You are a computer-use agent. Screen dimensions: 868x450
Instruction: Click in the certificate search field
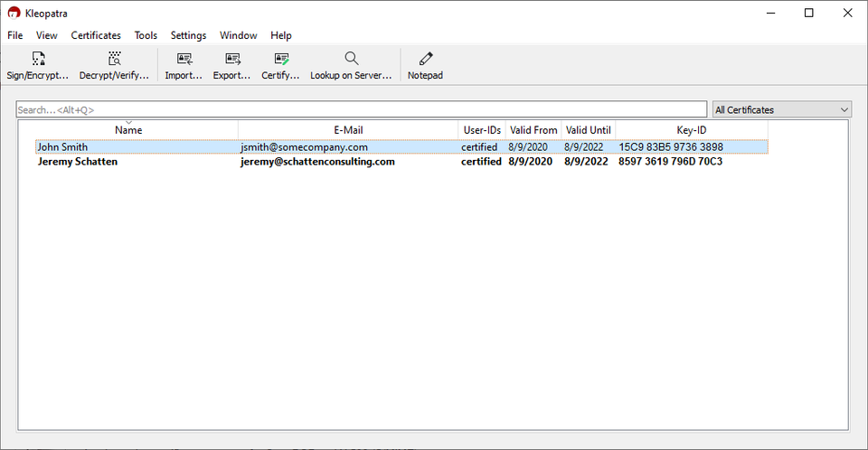[362, 109]
